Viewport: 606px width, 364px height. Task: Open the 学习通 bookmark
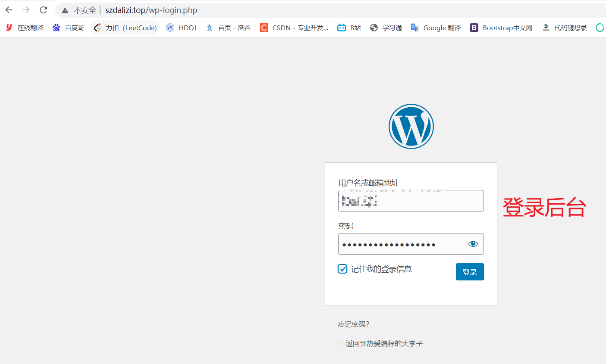(x=386, y=28)
